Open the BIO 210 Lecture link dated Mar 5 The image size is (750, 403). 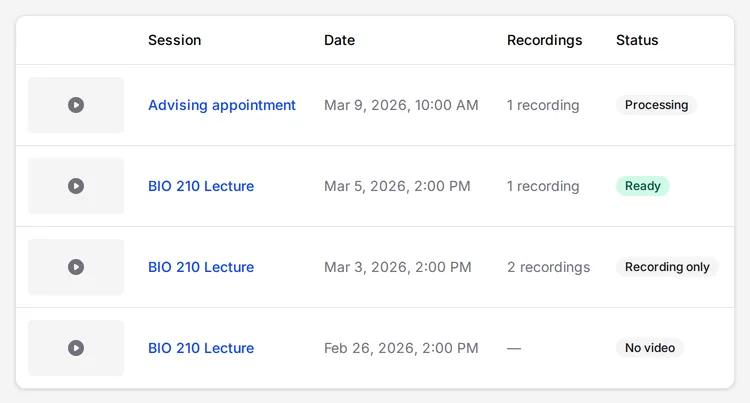coord(201,186)
